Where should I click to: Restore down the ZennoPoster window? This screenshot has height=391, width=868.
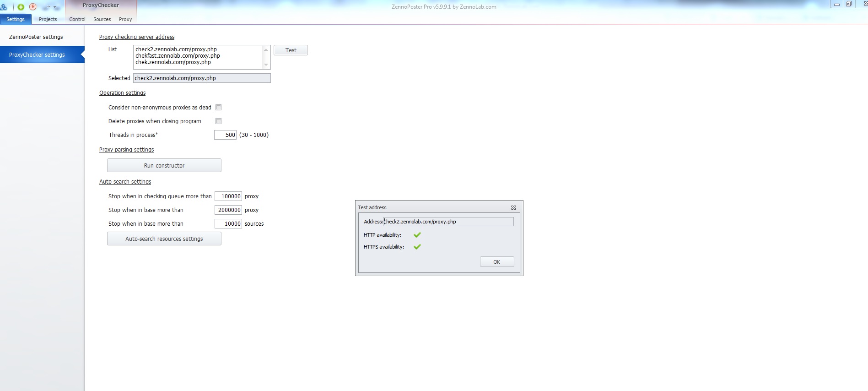click(x=848, y=4)
